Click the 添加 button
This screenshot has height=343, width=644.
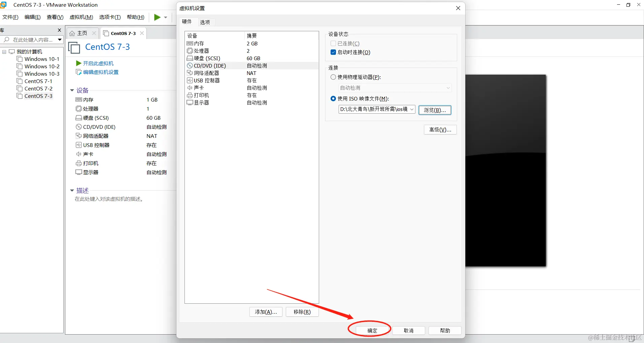pyautogui.click(x=266, y=312)
